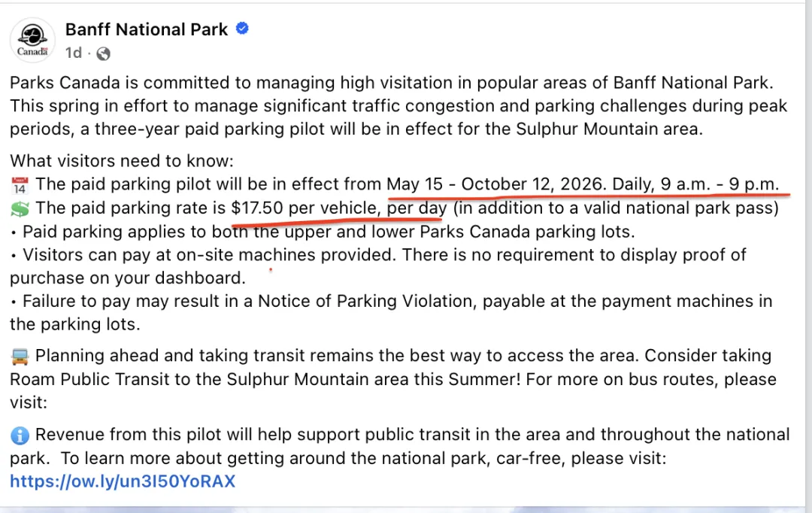Viewport: 812px width, 513px height.
Task: Click the small red dot mark
Action: [271, 269]
